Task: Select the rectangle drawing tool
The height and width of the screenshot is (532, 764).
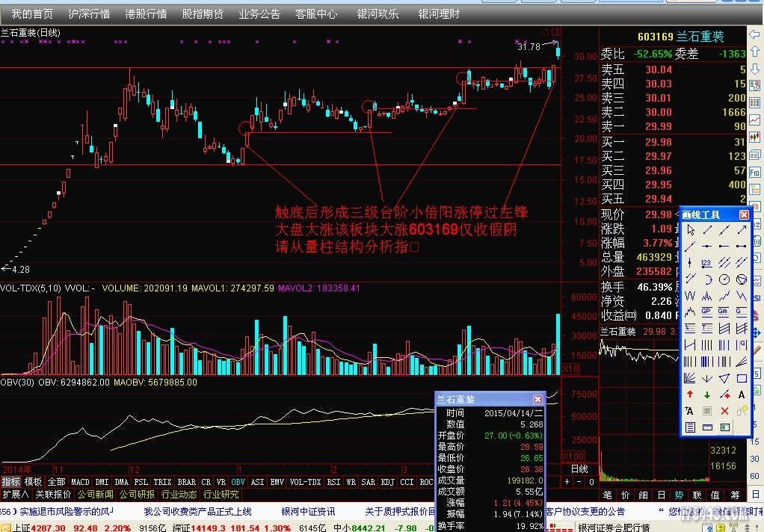Action: click(x=742, y=378)
